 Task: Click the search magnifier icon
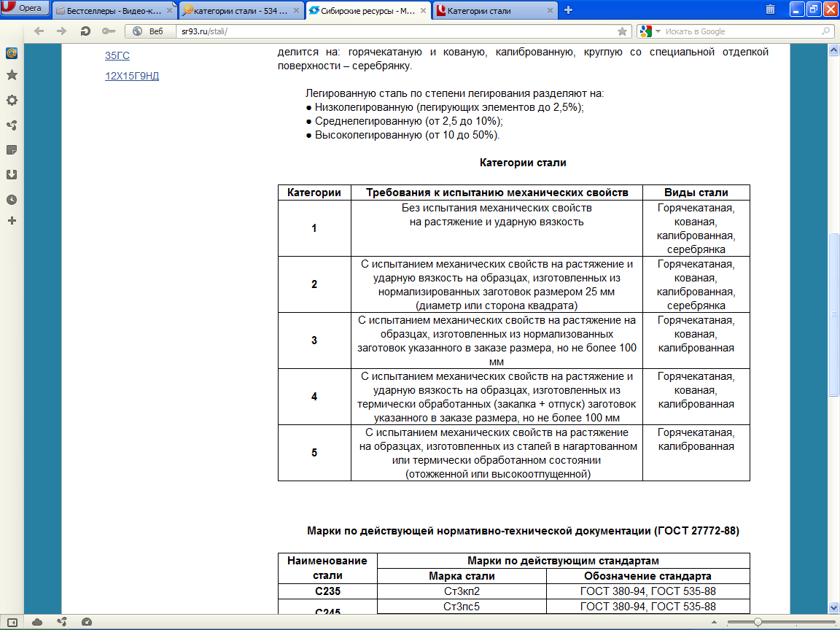(x=825, y=31)
